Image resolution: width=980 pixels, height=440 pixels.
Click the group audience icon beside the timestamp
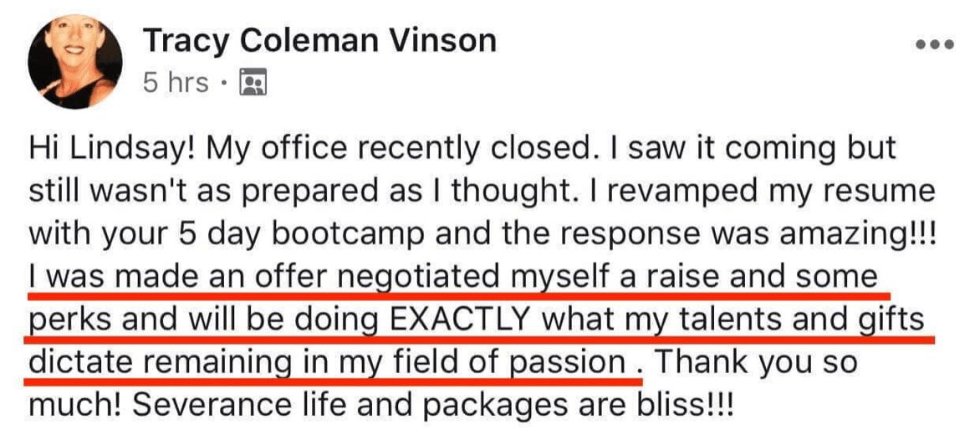(x=252, y=83)
